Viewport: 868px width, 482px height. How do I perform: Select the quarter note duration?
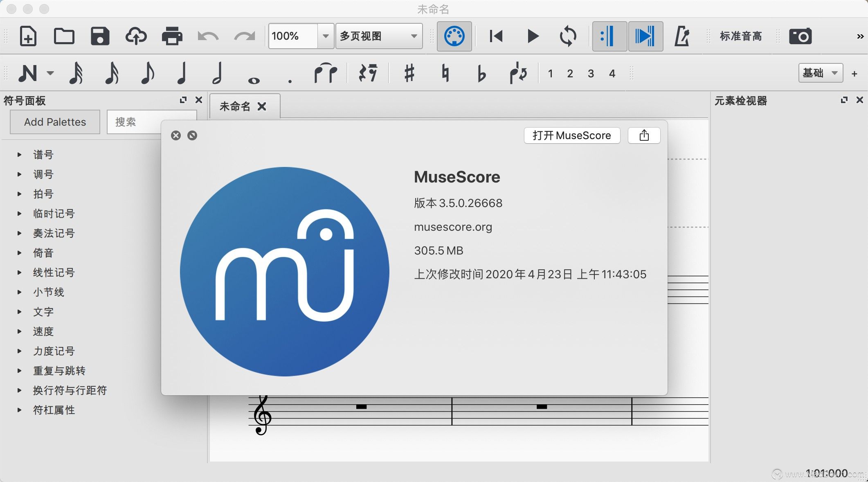pyautogui.click(x=182, y=73)
